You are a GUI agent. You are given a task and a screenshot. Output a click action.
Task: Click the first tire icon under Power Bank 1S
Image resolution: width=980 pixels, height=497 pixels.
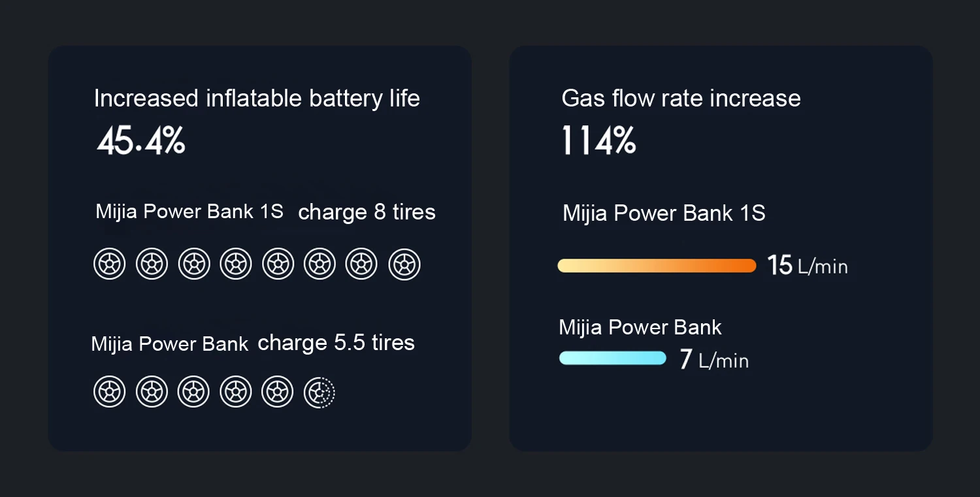(x=110, y=265)
